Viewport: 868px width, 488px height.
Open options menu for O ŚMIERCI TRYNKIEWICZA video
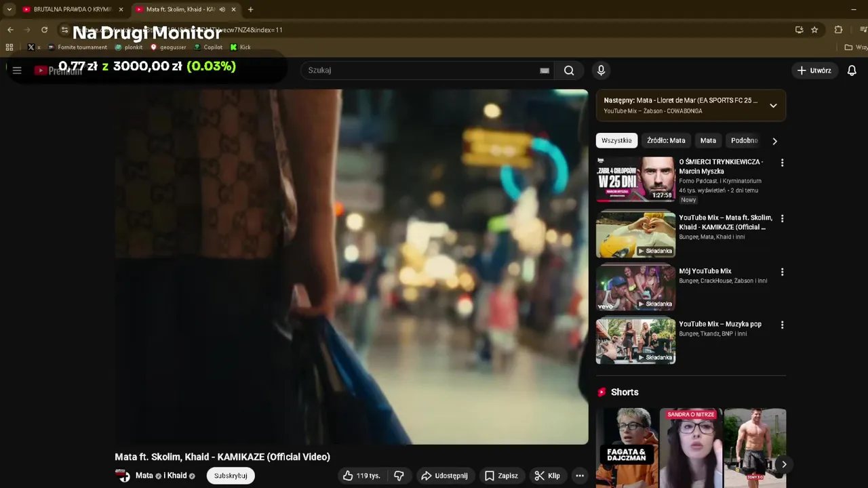[782, 163]
